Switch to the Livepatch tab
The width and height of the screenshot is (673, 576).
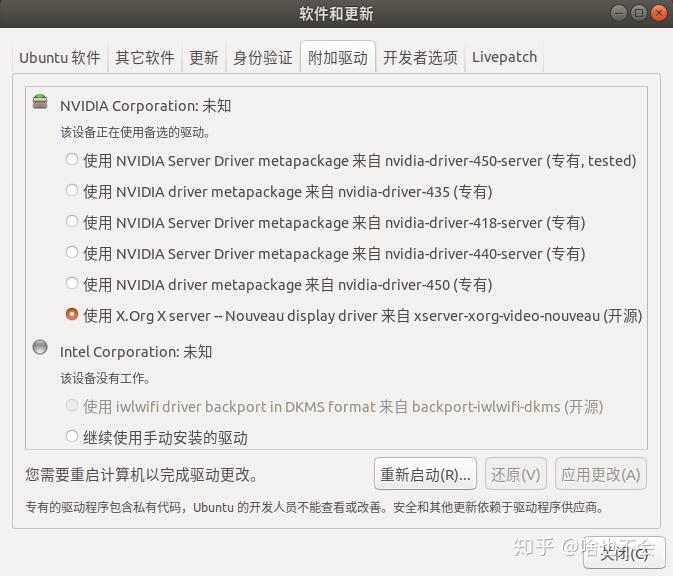coord(504,57)
